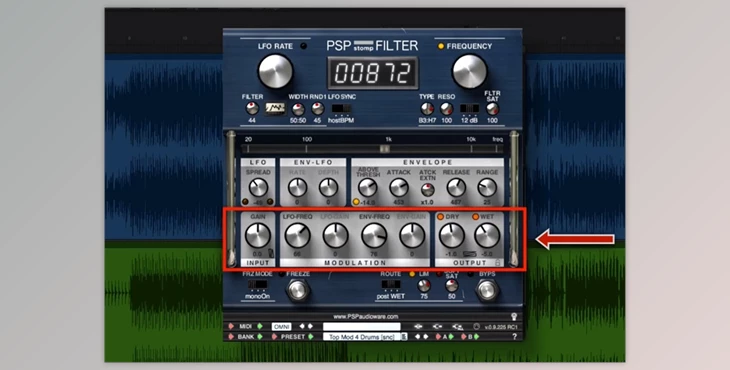Click the green arrow right of BANK
This screenshot has width=730, height=370.
(x=260, y=336)
